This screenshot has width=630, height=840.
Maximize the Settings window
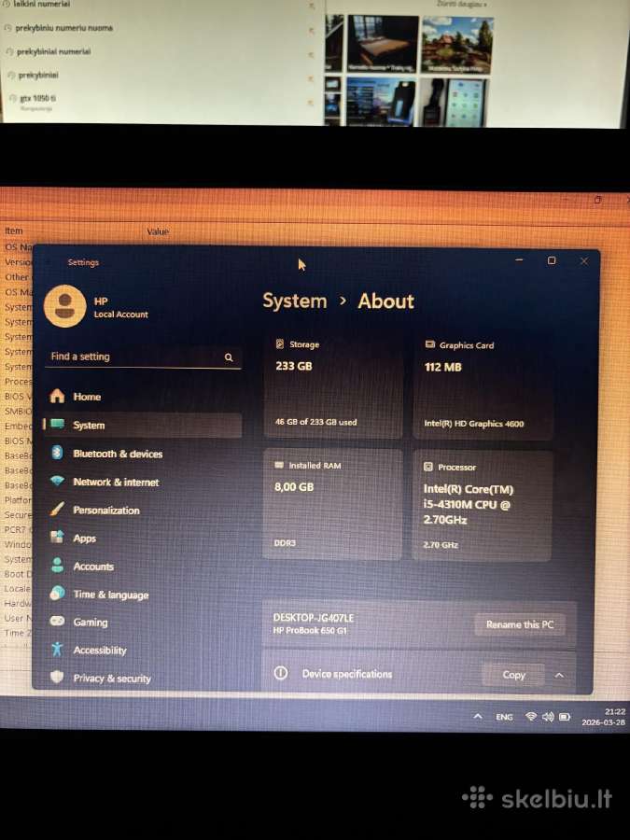click(552, 260)
